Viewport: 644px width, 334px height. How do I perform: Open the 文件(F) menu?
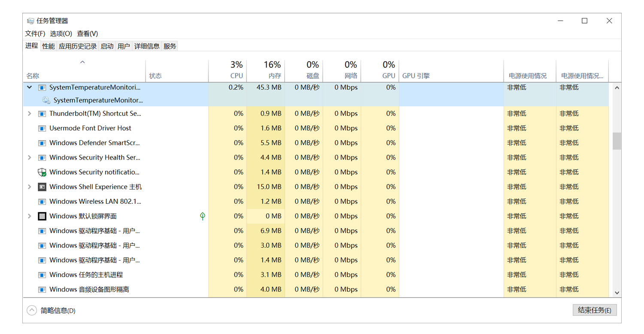(x=35, y=33)
